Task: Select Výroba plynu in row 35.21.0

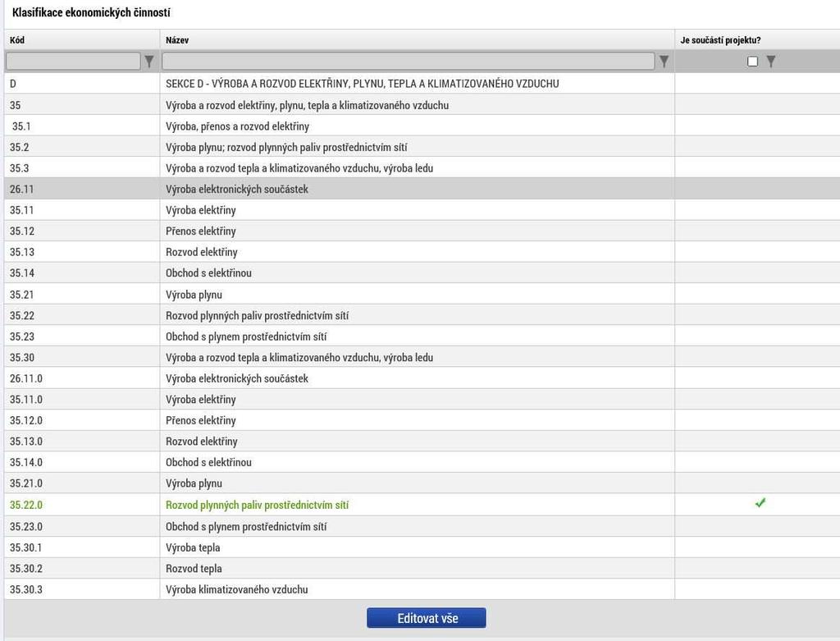Action: [194, 483]
